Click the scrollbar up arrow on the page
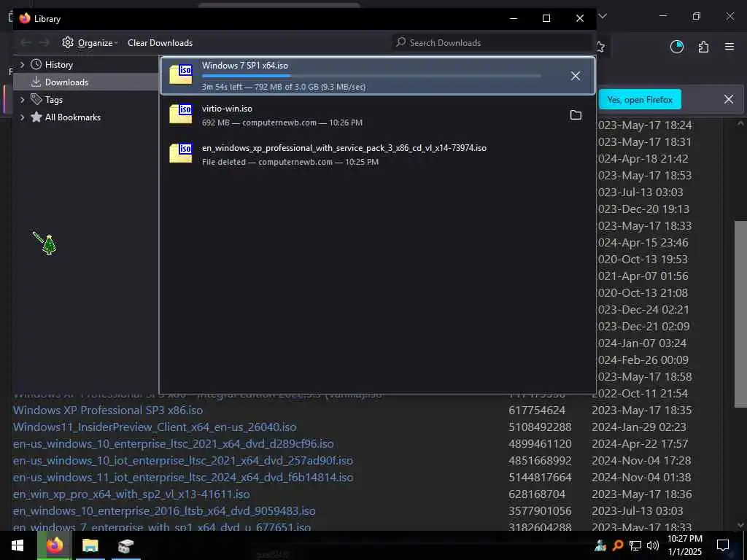 [740, 124]
